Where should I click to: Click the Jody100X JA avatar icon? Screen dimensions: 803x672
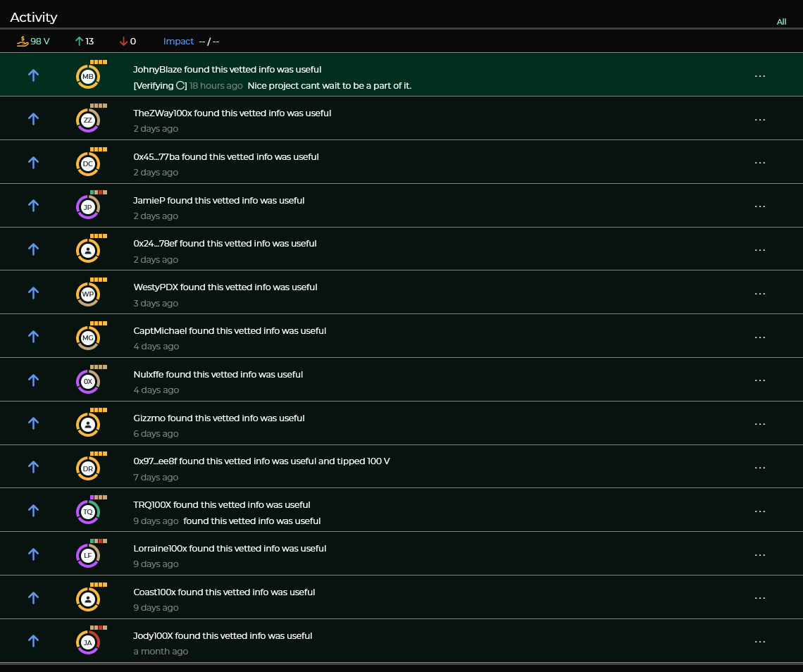(x=88, y=642)
